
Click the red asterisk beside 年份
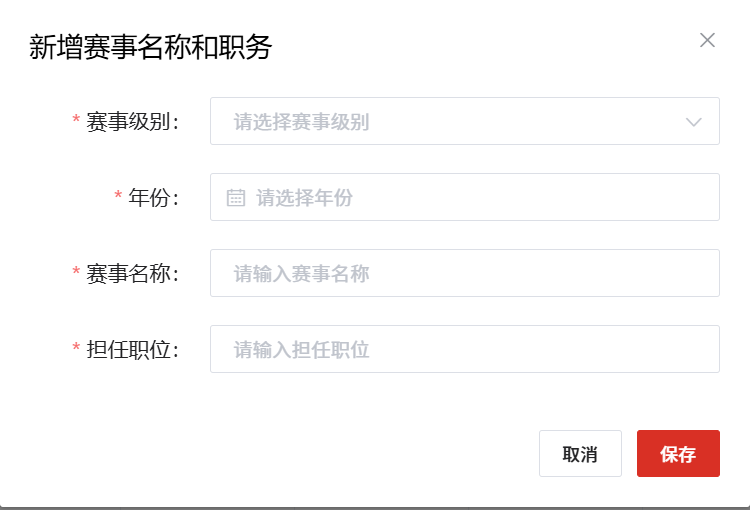(x=118, y=197)
